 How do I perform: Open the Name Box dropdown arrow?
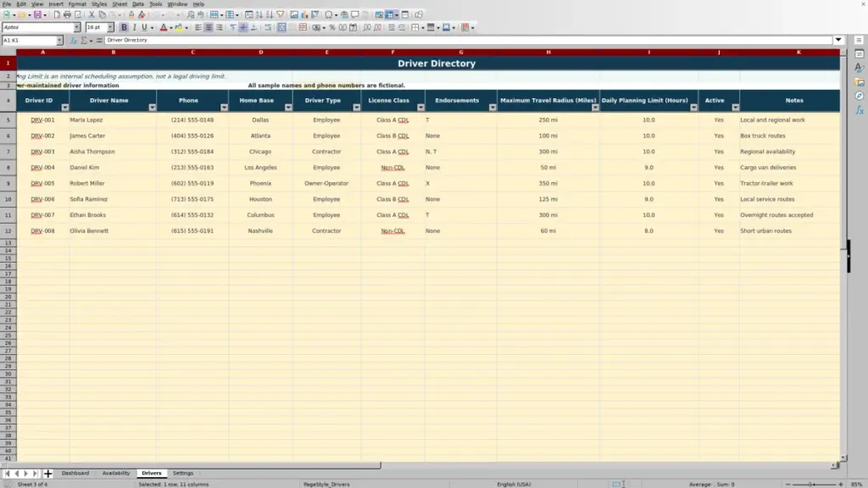(59, 41)
